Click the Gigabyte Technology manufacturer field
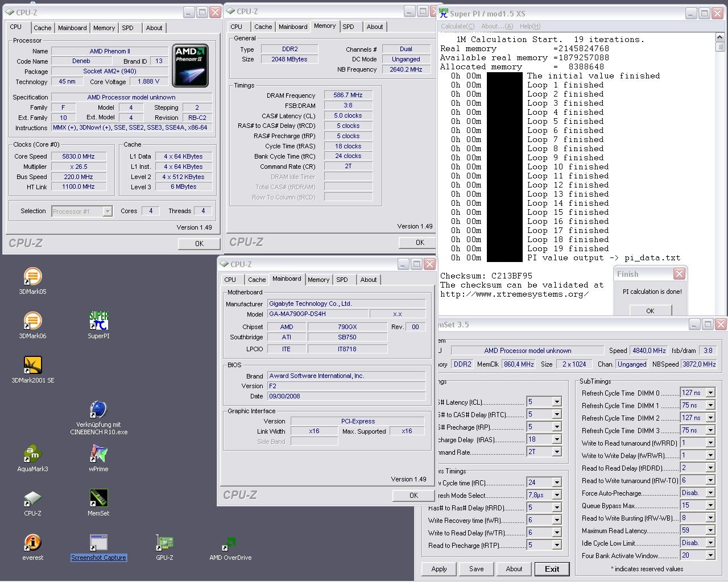Viewport: 728px width, 582px height. (x=346, y=304)
